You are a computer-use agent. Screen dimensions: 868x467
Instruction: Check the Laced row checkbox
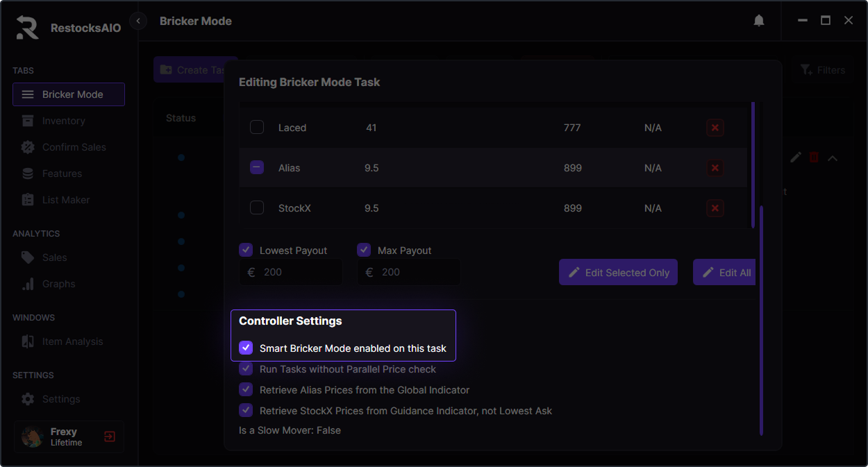[257, 128]
